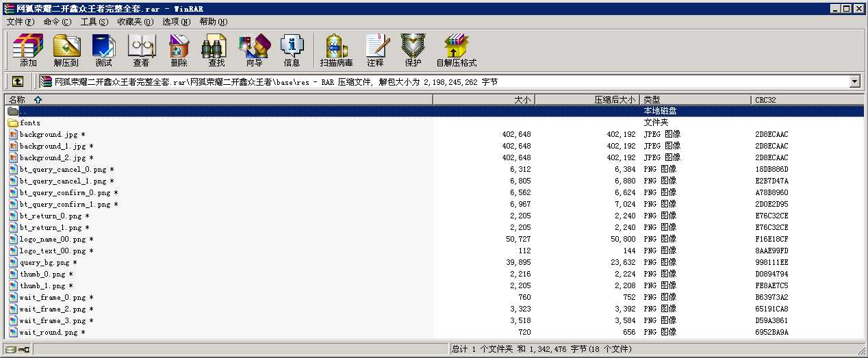Click the fonts folder icon
This screenshot has height=358, width=868.
pyautogui.click(x=13, y=123)
